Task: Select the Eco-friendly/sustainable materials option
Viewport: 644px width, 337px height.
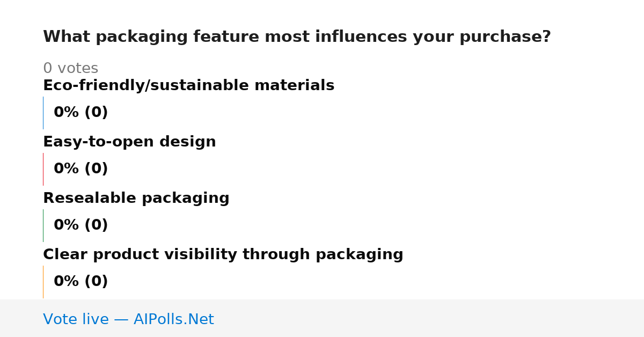Action: pos(188,85)
